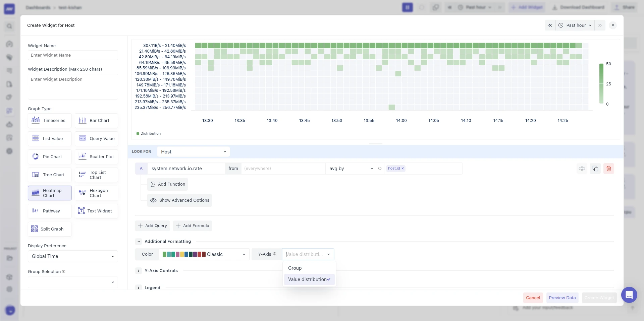Image resolution: width=644 pixels, height=321 pixels.
Task: Toggle visibility of query A
Action: point(582,169)
